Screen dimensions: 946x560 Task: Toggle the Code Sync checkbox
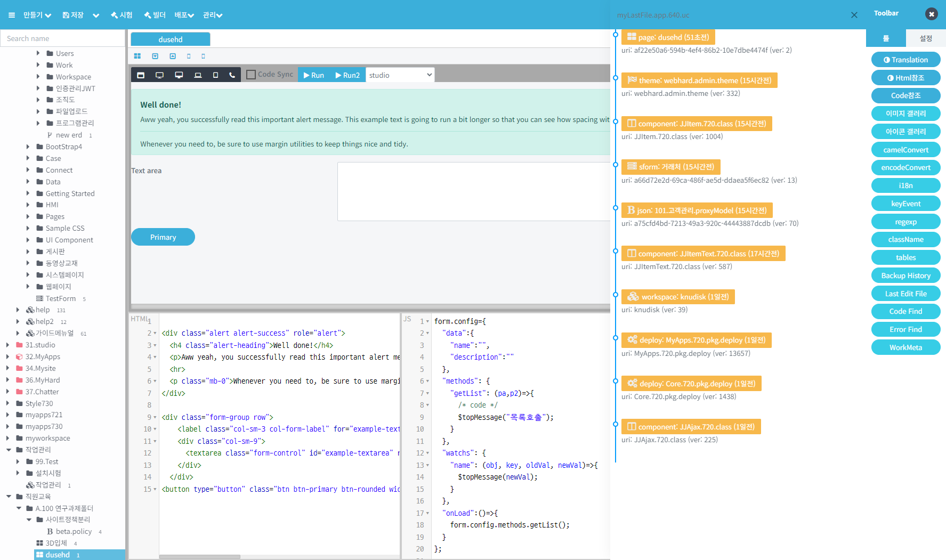[251, 75]
